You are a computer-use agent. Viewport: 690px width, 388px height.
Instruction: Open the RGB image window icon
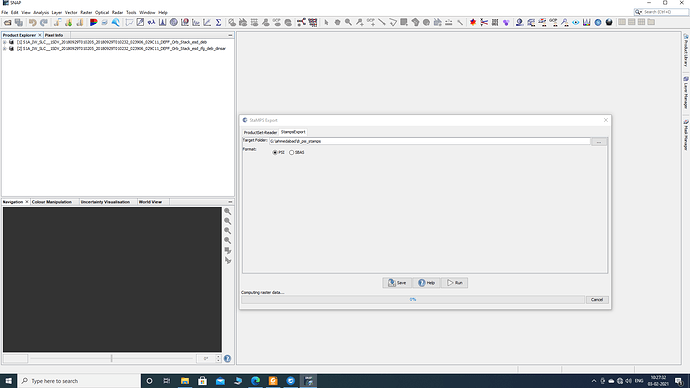click(x=93, y=22)
